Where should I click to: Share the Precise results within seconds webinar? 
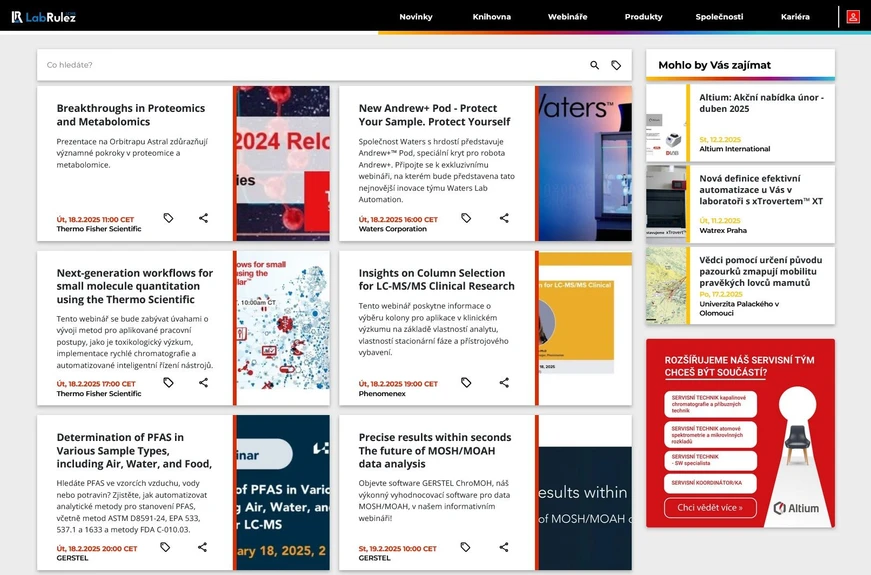click(504, 547)
